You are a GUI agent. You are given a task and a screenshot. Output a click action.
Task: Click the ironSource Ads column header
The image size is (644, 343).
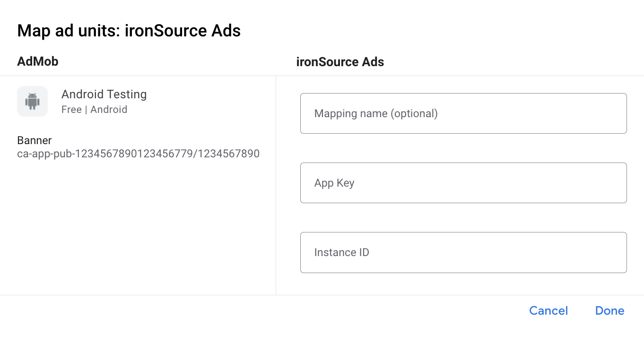[x=340, y=61]
